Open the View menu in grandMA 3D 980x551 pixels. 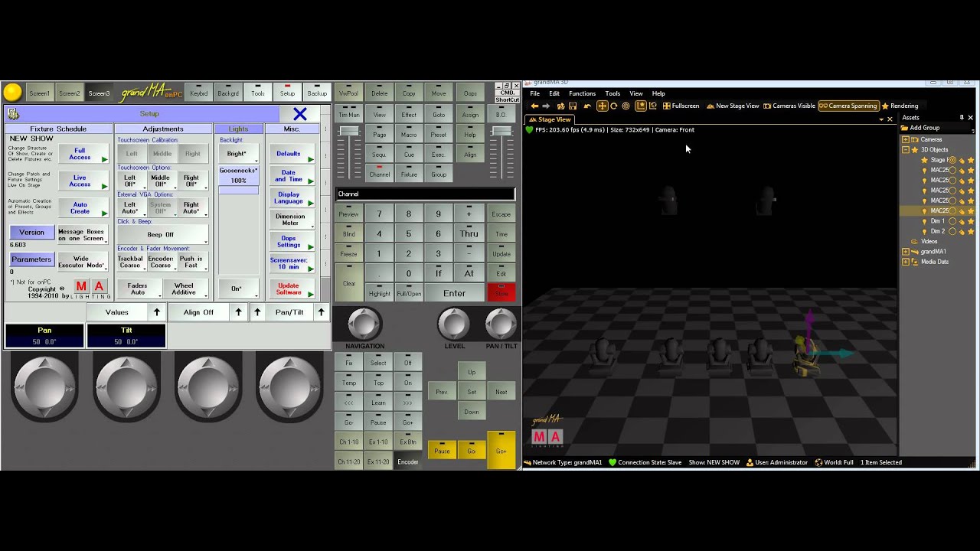pyautogui.click(x=635, y=93)
